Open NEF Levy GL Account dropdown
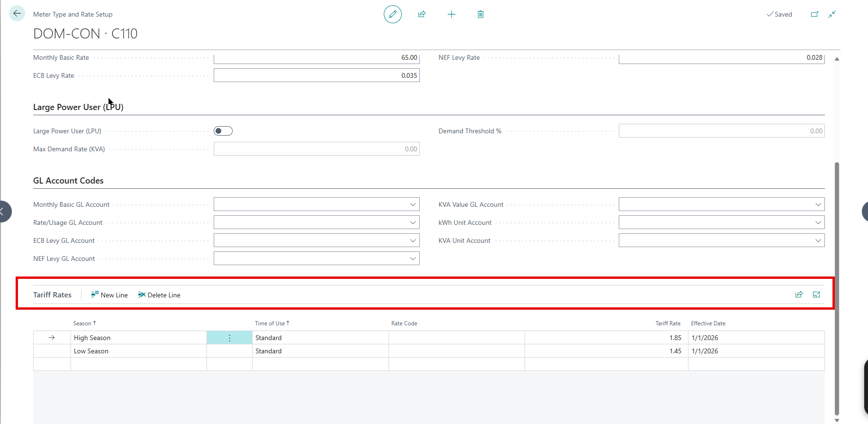The width and height of the screenshot is (868, 424). tap(413, 258)
